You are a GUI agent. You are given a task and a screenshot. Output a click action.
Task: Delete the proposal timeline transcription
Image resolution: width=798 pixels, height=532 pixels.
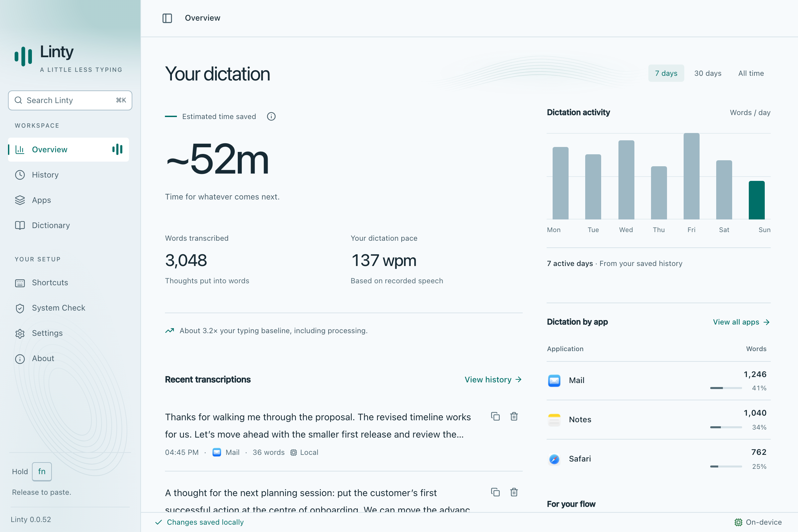[514, 416]
